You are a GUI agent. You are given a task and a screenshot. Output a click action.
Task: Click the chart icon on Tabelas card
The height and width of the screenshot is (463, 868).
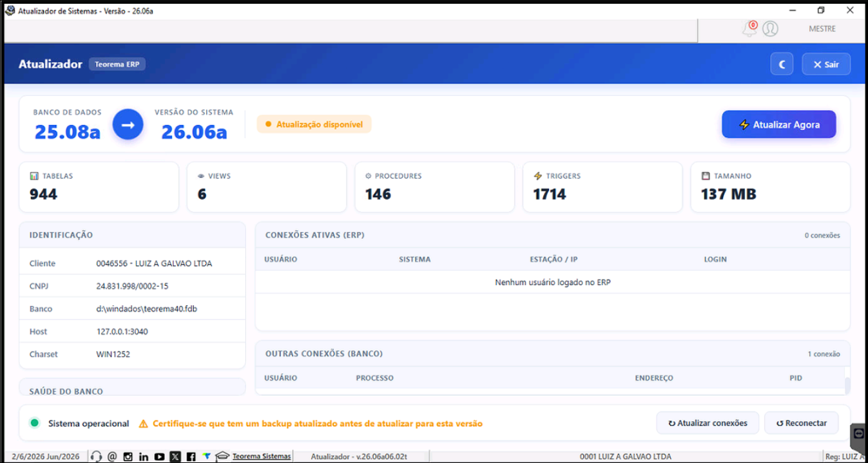pyautogui.click(x=34, y=176)
